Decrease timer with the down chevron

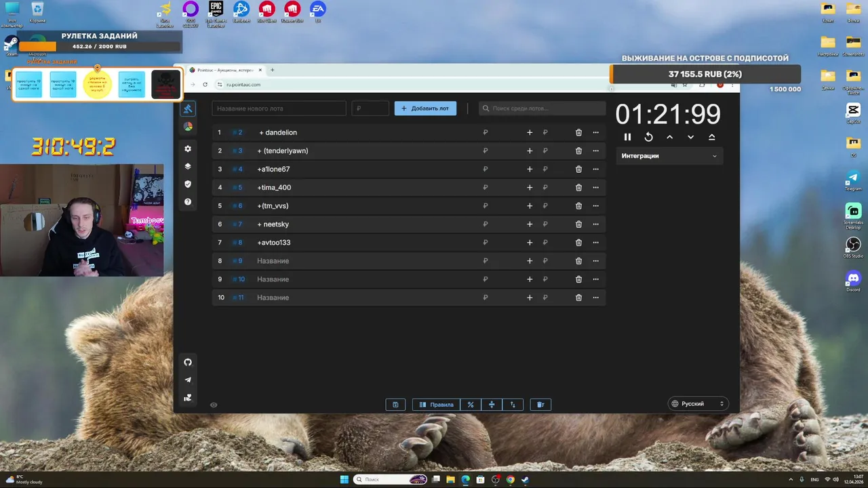tap(690, 137)
